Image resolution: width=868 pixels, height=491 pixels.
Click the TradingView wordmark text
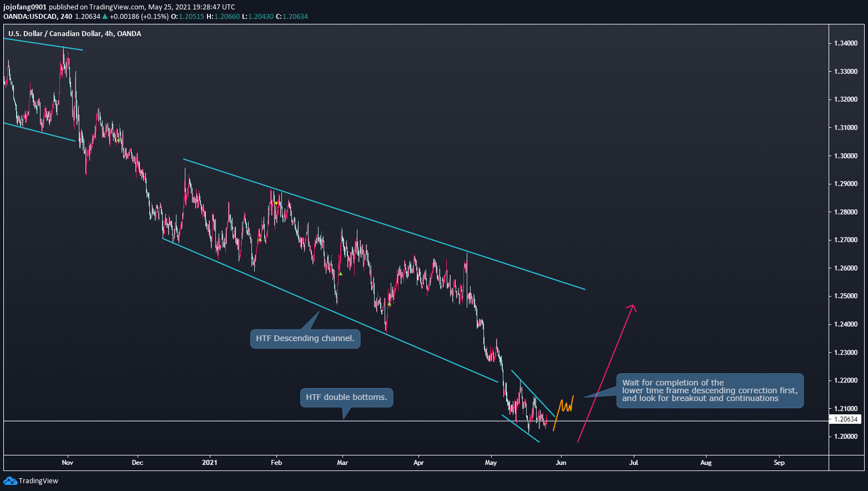(38, 481)
